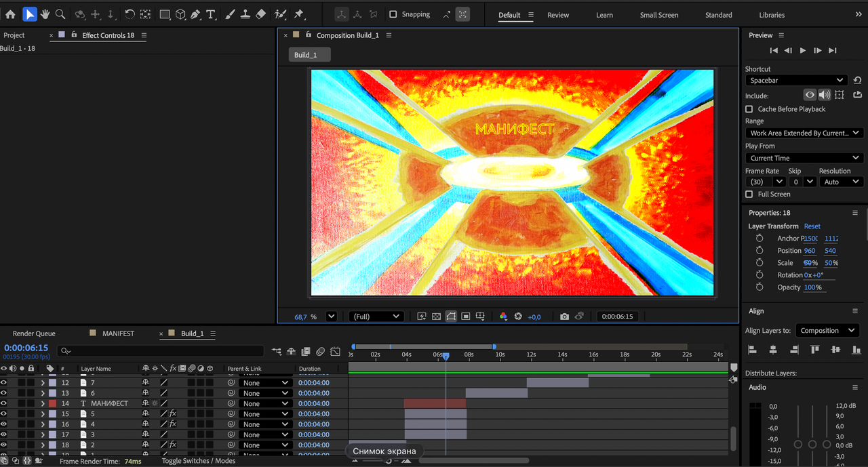Open the Shortcut Spacebar dropdown
The width and height of the screenshot is (868, 467).
tap(796, 81)
